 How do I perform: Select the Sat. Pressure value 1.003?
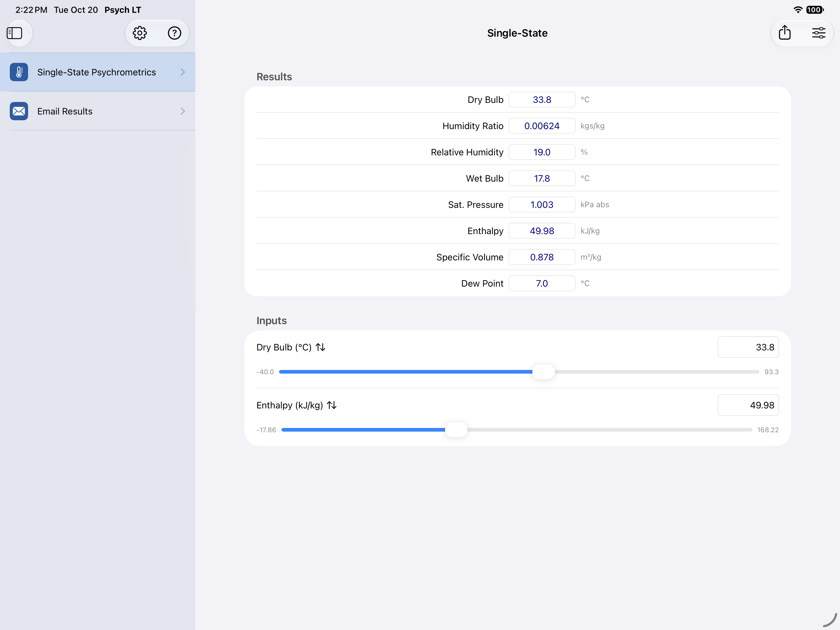pos(542,204)
